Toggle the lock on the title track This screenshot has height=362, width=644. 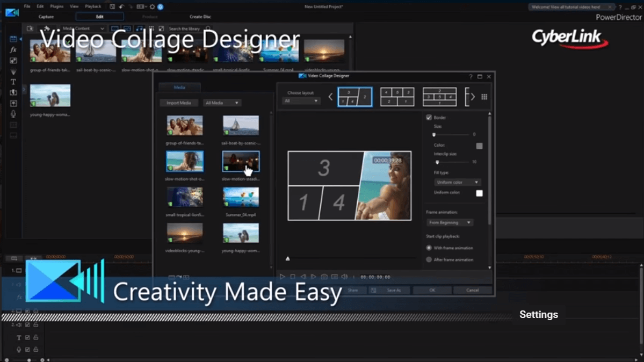coord(36,338)
